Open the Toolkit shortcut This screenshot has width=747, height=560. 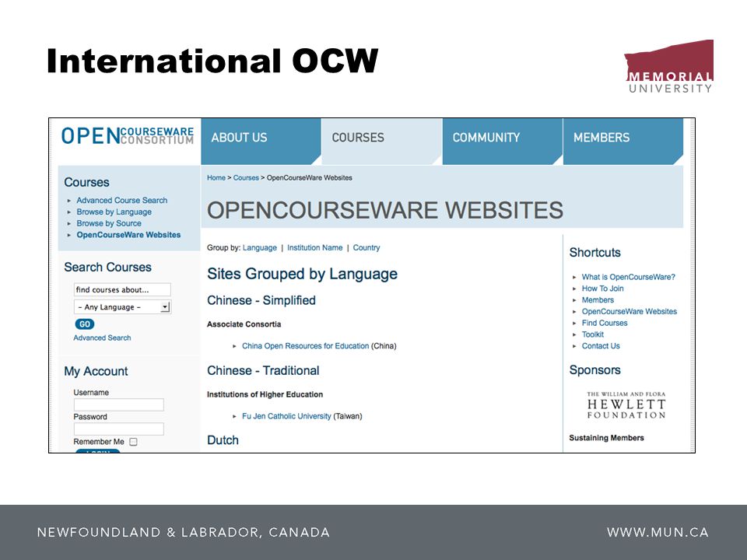click(x=593, y=334)
